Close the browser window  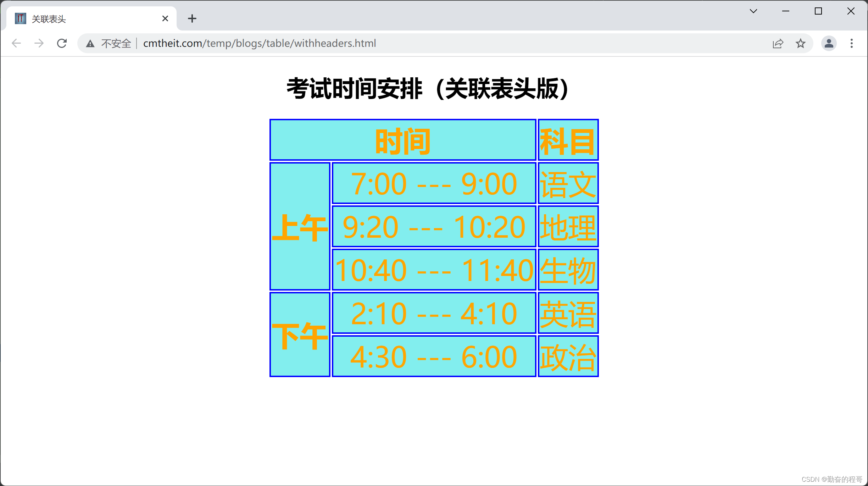click(x=851, y=11)
